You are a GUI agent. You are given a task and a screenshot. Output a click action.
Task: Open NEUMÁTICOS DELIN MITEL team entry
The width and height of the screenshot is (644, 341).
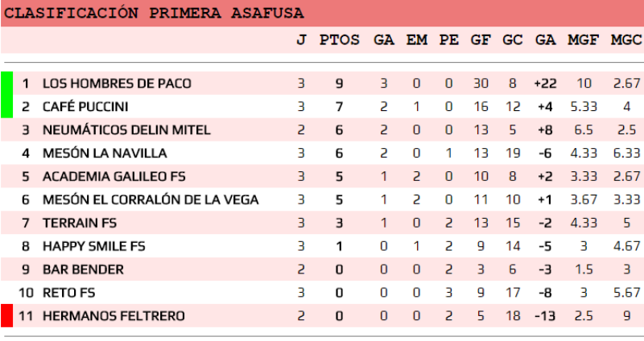click(x=126, y=129)
